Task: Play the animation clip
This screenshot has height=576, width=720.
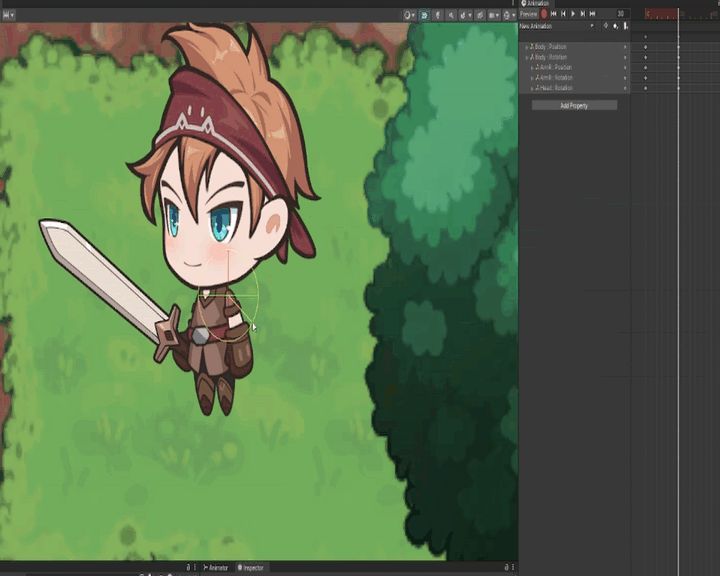Action: [573, 14]
